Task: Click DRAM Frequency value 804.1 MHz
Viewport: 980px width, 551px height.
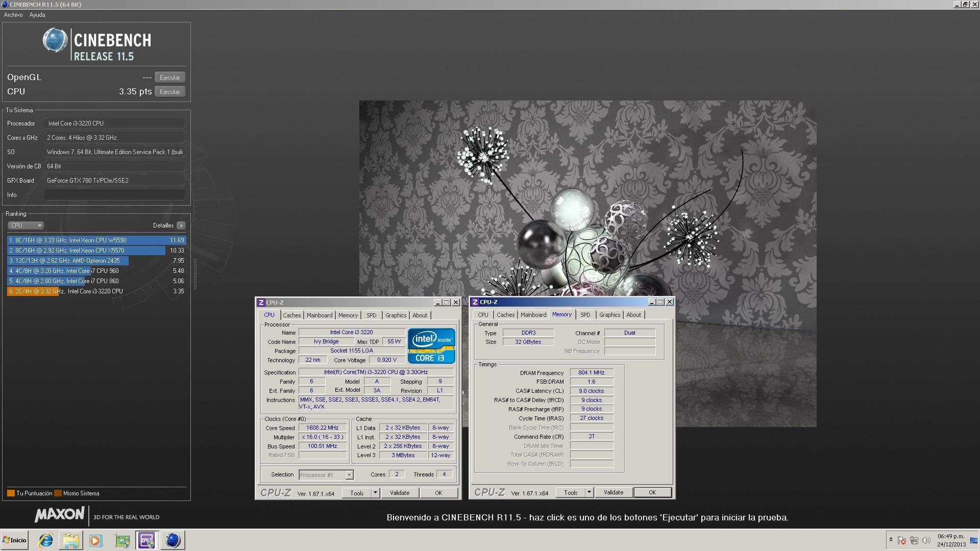Action: (x=592, y=373)
